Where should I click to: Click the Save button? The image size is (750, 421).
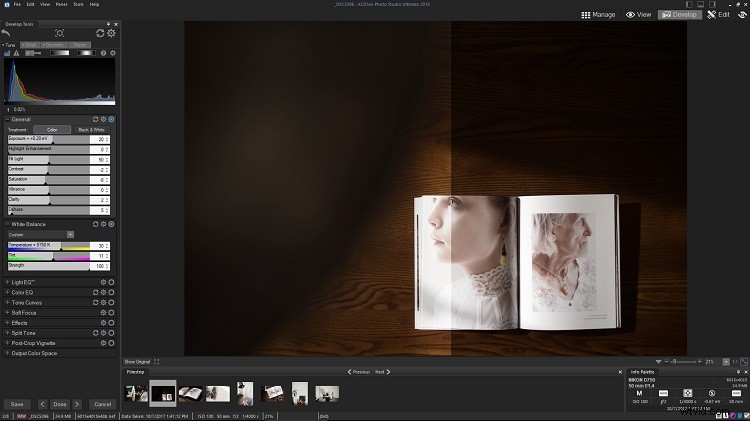[17, 404]
